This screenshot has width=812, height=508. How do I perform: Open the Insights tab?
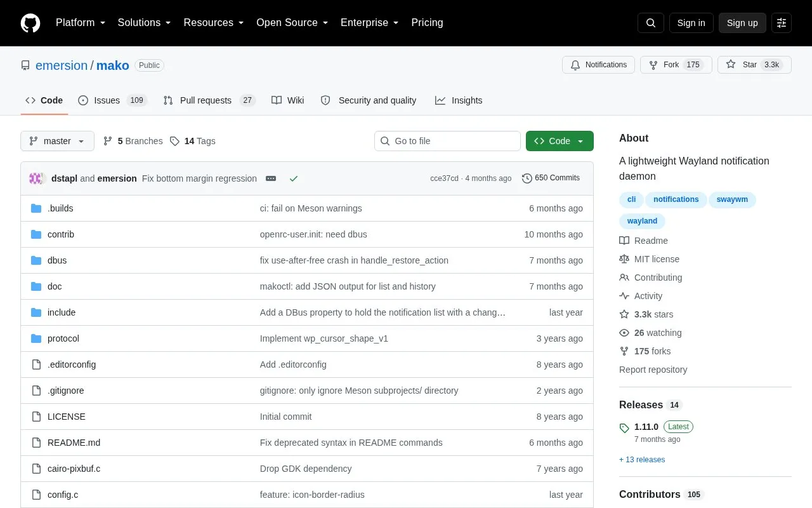[x=459, y=100]
